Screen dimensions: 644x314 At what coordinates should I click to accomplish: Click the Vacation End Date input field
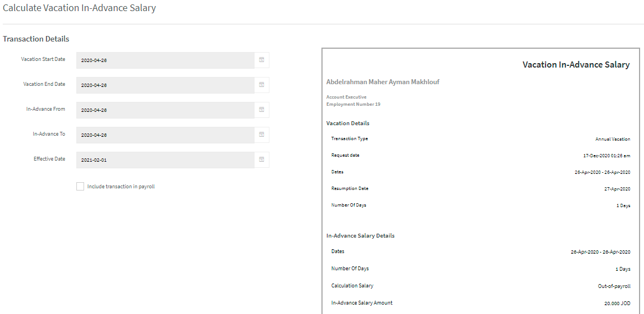point(165,85)
